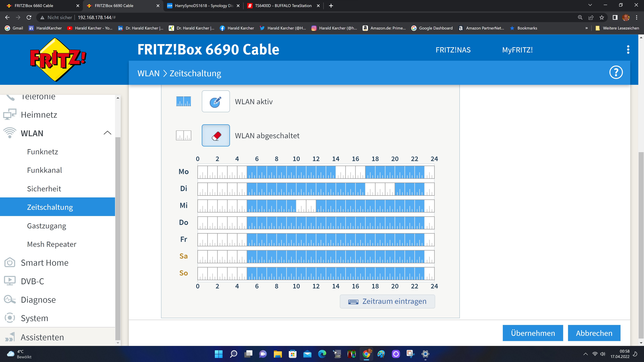The image size is (644, 362).
Task: Show more bookmarks with the double chevron
Action: coord(586,28)
